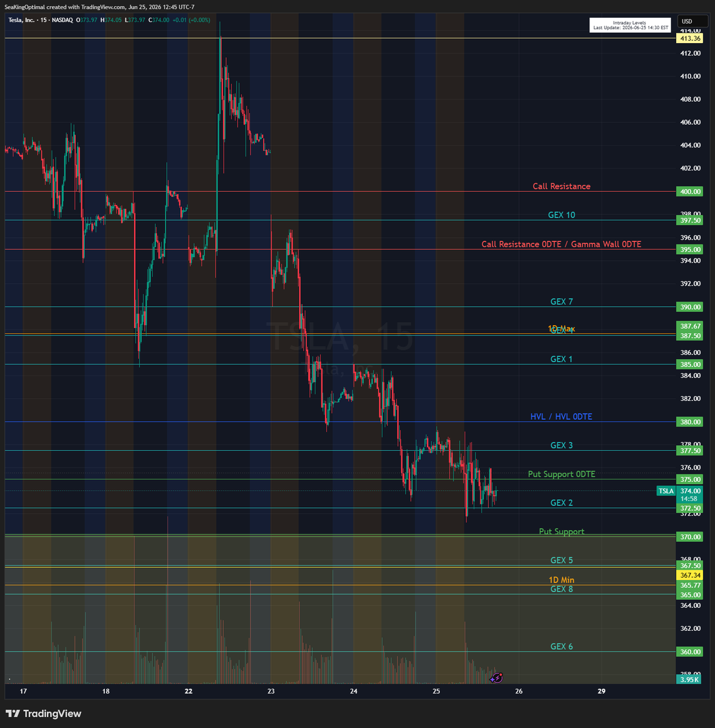The height and width of the screenshot is (728, 715).
Task: Click the 3.95K volume tag
Action: (690, 679)
